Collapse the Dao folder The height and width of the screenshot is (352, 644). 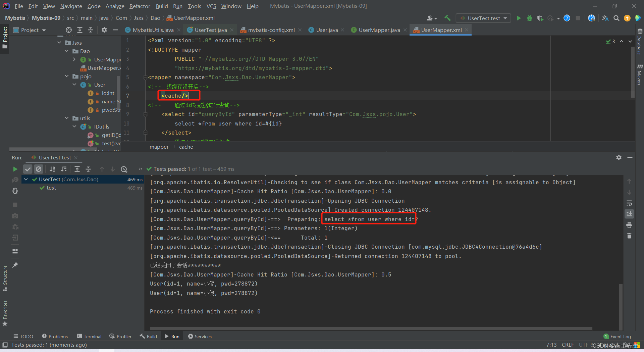(67, 51)
